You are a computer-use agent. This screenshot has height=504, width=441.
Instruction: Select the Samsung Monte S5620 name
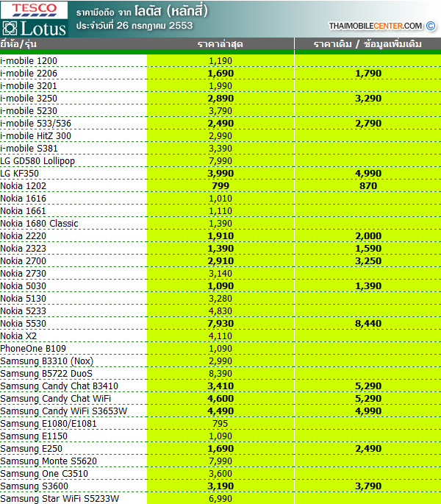pos(49,462)
